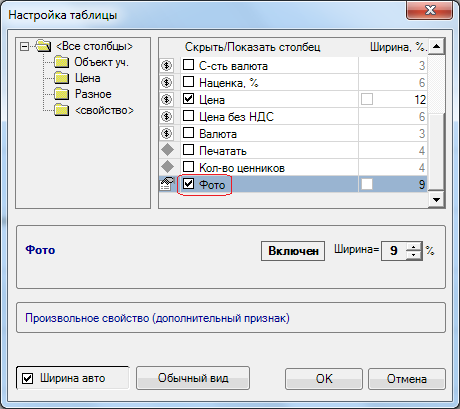Click the currency icon beside Цена без НДС
460x409 pixels.
coord(167,117)
